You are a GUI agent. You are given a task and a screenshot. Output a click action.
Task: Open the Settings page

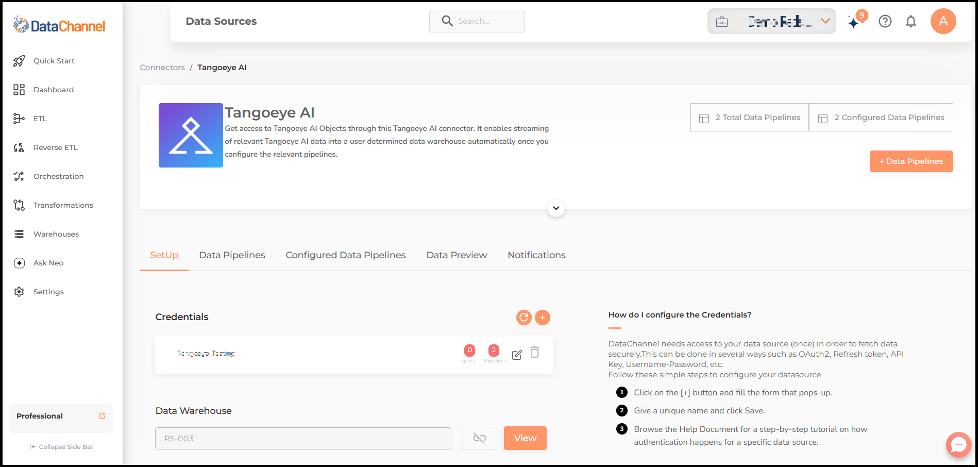48,292
